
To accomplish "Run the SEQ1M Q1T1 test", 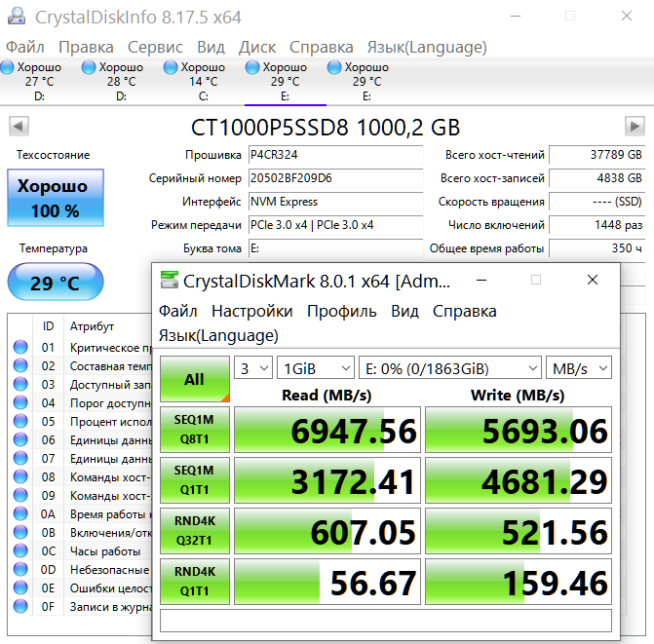I will pos(195,480).
